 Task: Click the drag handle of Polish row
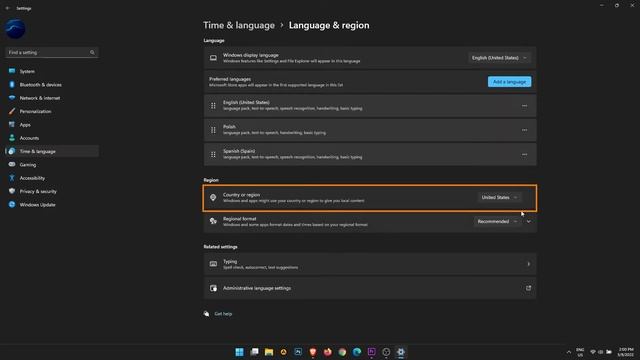213,130
